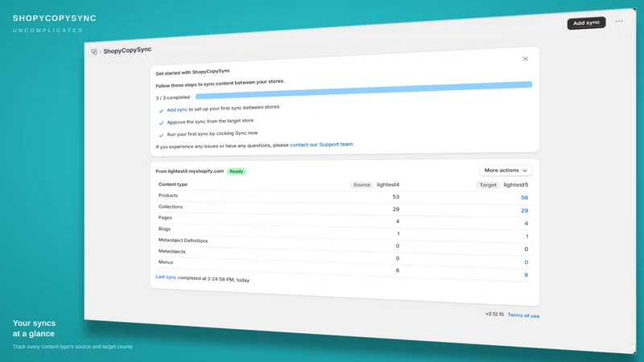Click the Metaobjects row label
Screen dimensions: 644x362
coord(171,251)
